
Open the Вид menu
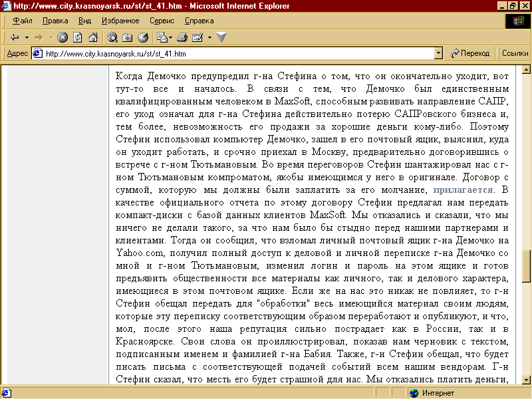pyautogui.click(x=85, y=21)
